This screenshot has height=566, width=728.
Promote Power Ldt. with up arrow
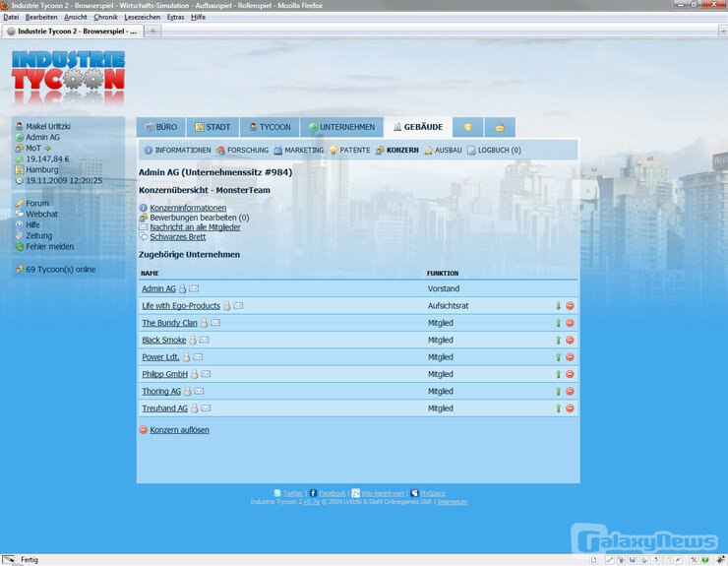[559, 357]
